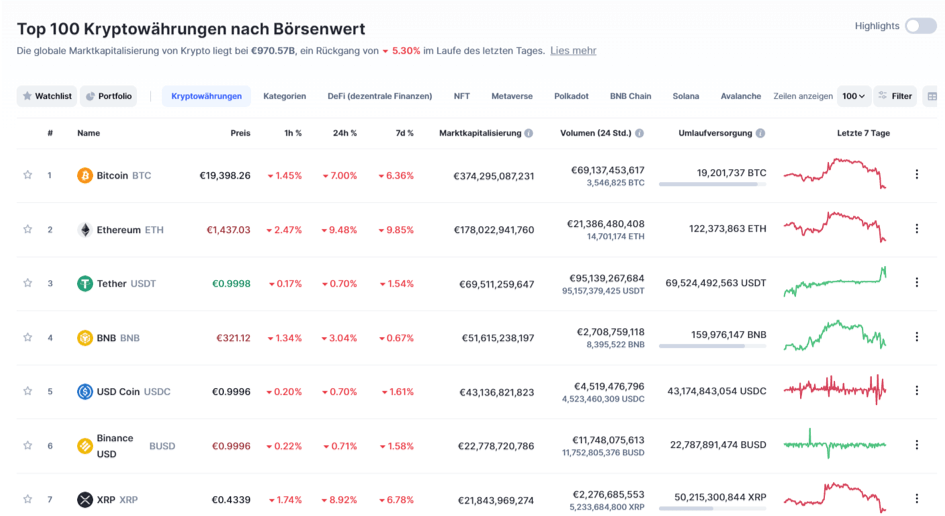Star Bitcoin to add to watchlist
Screen dimensions: 945x516
click(x=28, y=175)
